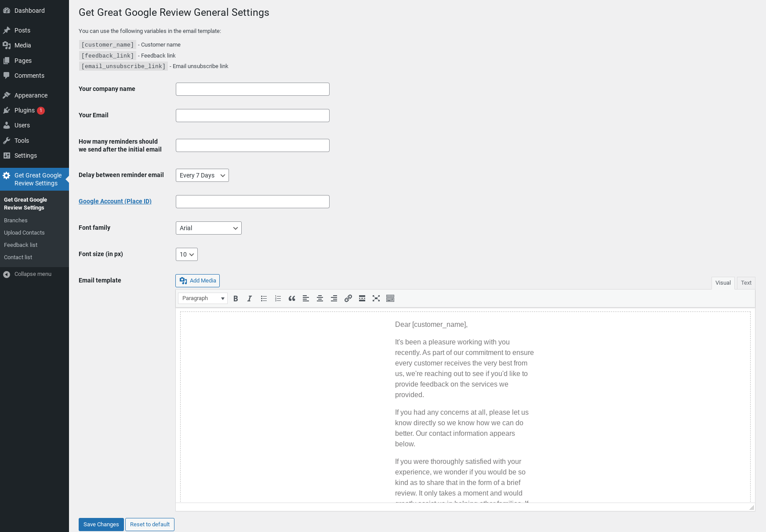Toggle bold formatting in editor toolbar
Viewport: 766px width, 532px height.
tap(236, 299)
